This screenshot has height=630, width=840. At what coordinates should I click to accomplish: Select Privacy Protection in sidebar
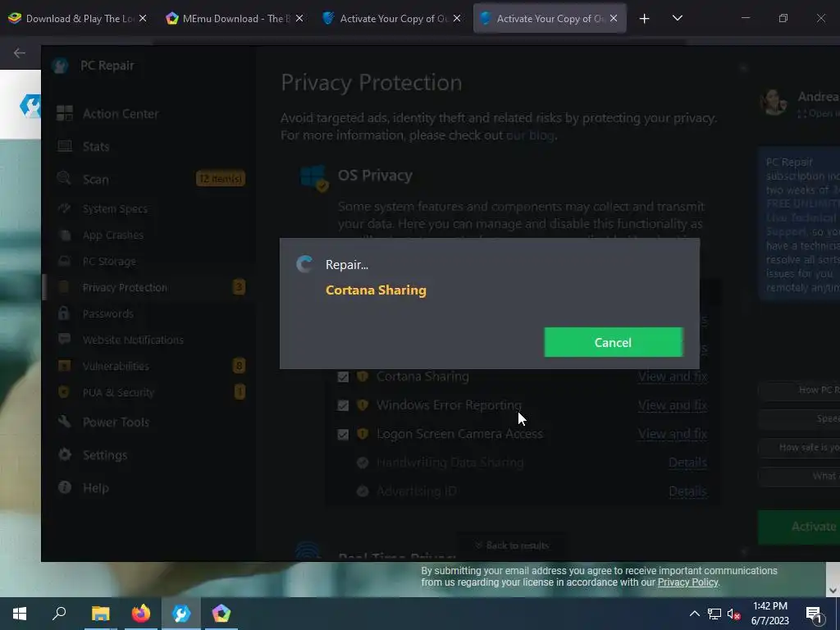pyautogui.click(x=125, y=287)
